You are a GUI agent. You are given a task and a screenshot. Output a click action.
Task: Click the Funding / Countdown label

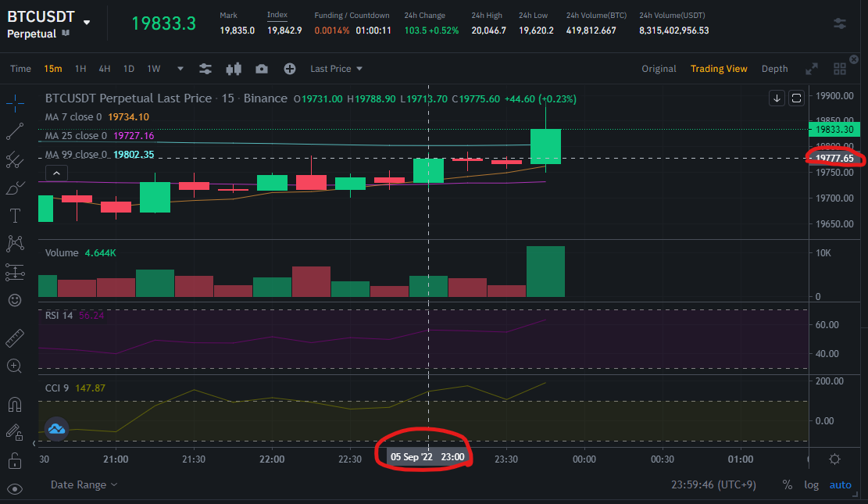point(352,16)
